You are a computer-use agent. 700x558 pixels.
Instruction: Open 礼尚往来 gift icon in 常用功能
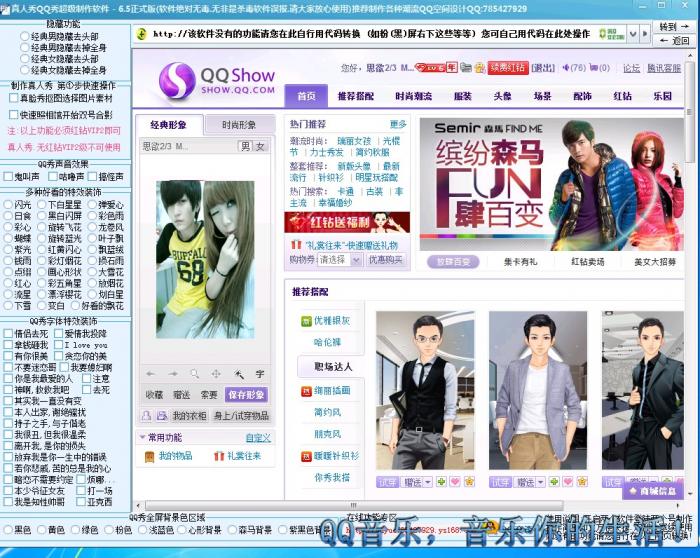219,456
